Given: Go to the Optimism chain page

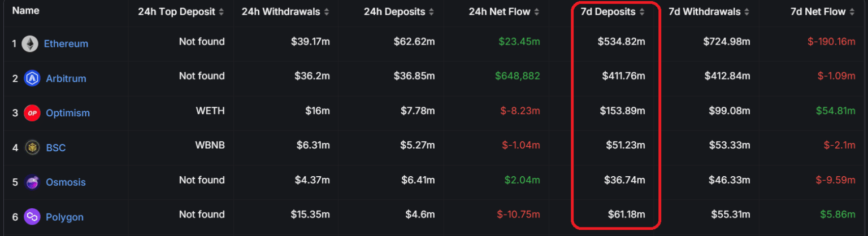Looking at the screenshot, I should [x=68, y=113].
